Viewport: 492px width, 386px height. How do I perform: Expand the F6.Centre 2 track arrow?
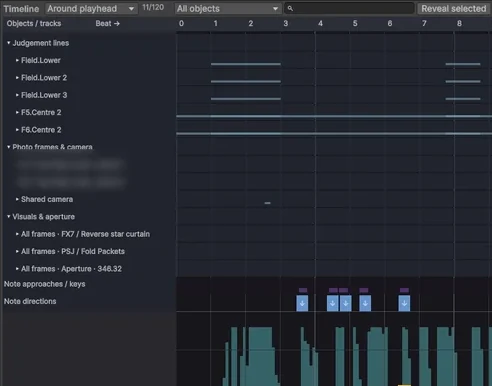coord(17,130)
